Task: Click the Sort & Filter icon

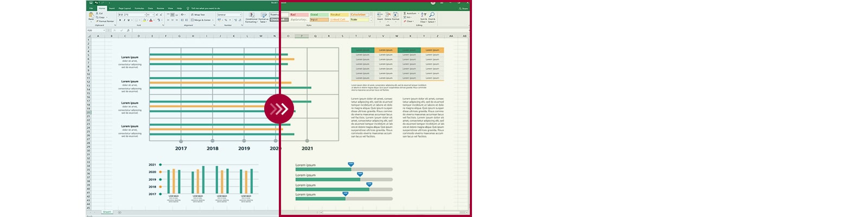Action: pyautogui.click(x=424, y=15)
